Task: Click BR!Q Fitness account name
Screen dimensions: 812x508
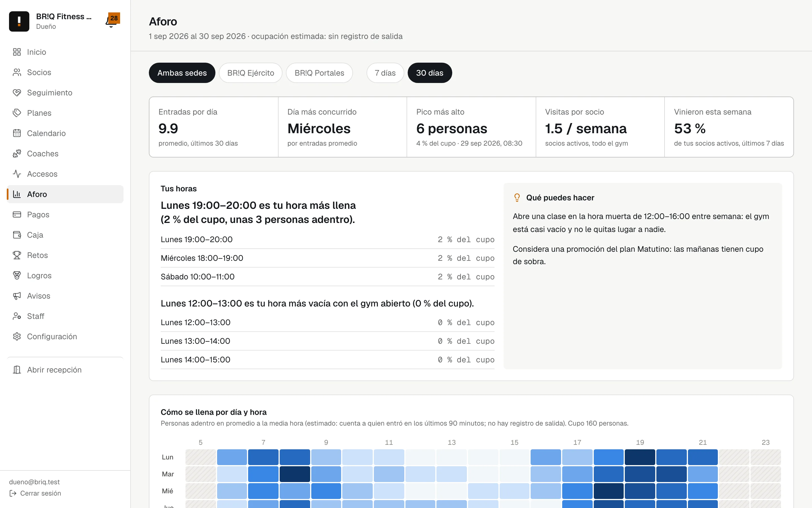Action: pyautogui.click(x=64, y=16)
